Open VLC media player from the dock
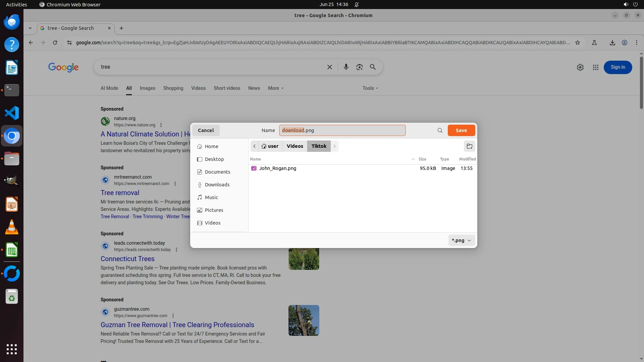The height and width of the screenshot is (362, 644). [x=12, y=227]
